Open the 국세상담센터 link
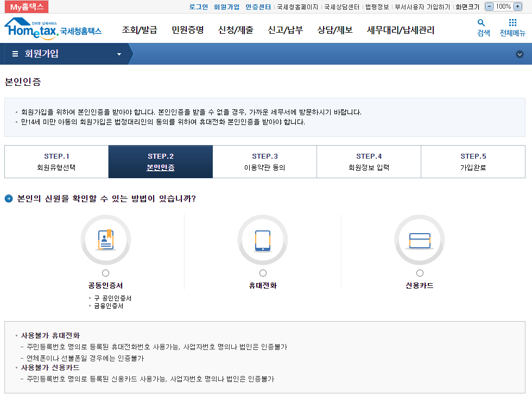Image resolution: width=532 pixels, height=407 pixels. pos(341,7)
